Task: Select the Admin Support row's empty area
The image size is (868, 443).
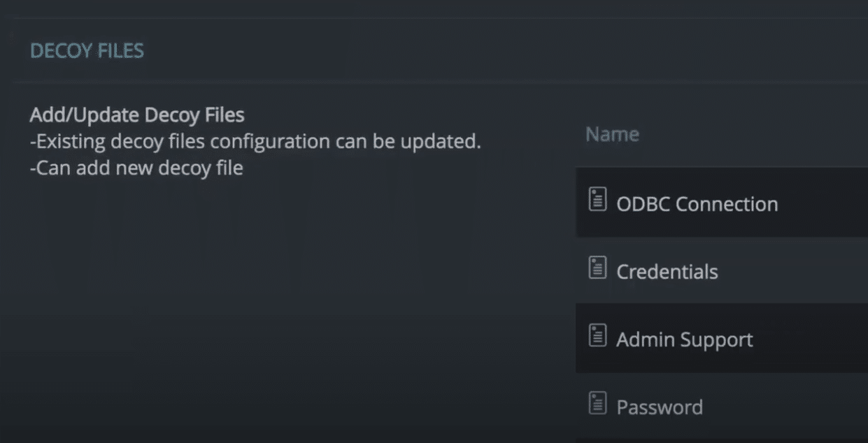Action: pos(811,339)
